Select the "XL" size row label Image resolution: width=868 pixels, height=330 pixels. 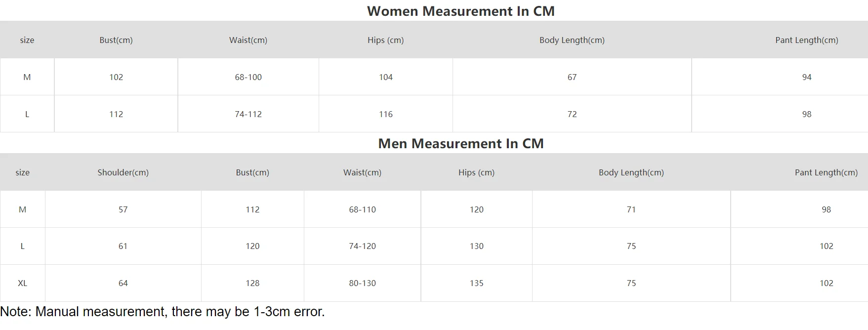point(22,283)
